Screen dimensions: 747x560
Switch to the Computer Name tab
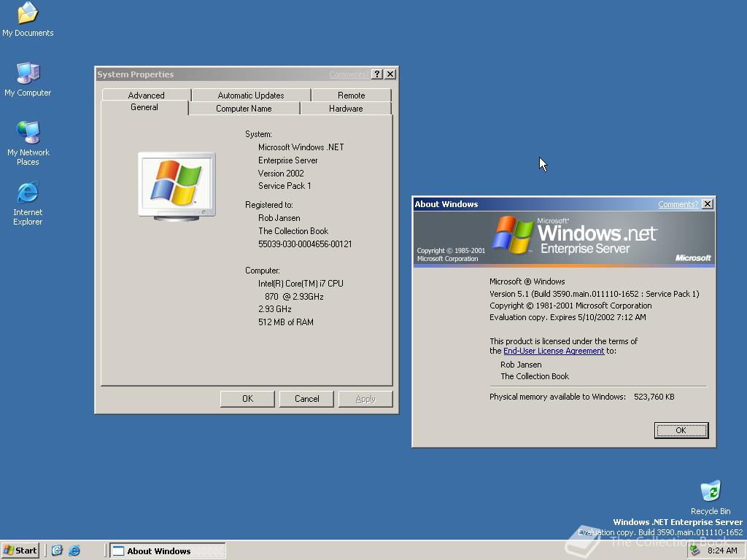tap(244, 109)
